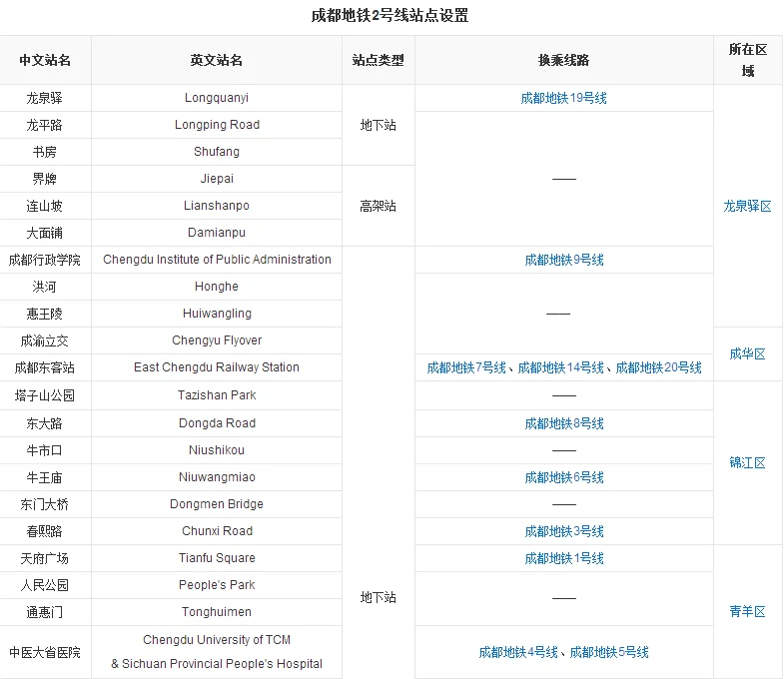784x679 pixels.
Task: Follow the 成都地铁4号线 link
Action: pyautogui.click(x=518, y=652)
